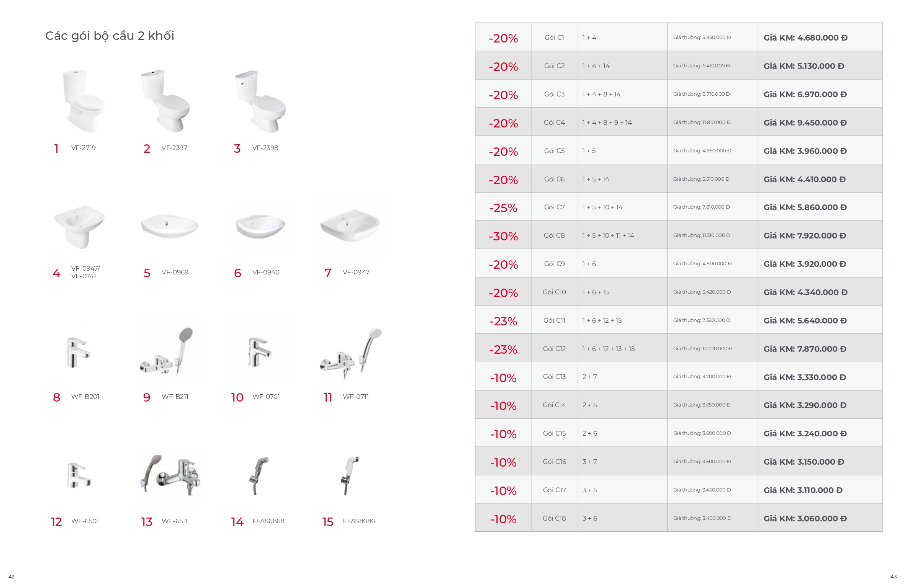Select the Gói C8 row label

[x=554, y=235]
